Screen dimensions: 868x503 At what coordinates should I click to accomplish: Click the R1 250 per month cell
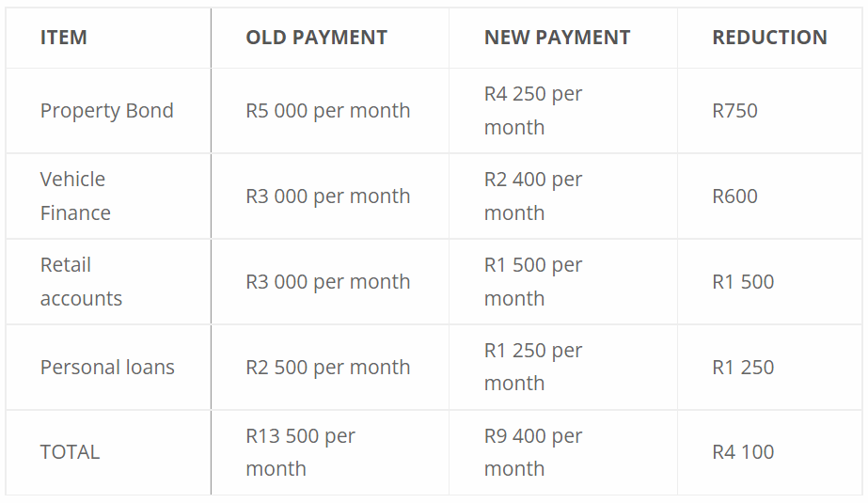point(533,367)
